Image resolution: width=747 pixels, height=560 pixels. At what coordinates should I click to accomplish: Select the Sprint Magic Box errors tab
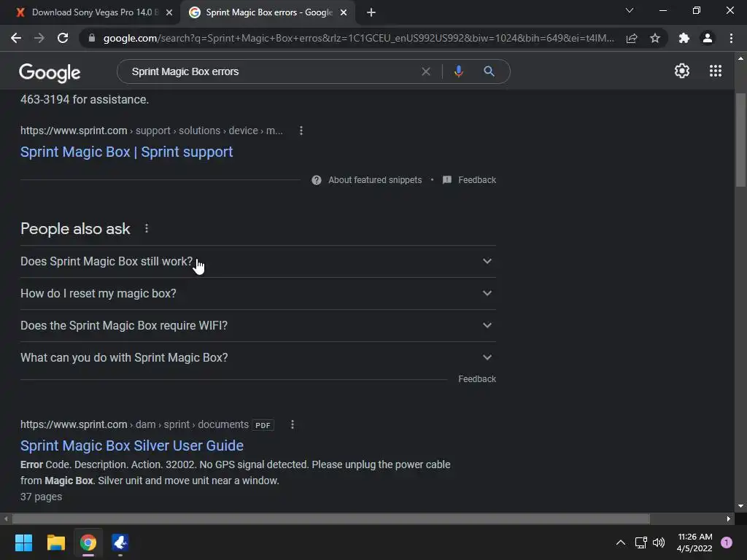coord(267,12)
